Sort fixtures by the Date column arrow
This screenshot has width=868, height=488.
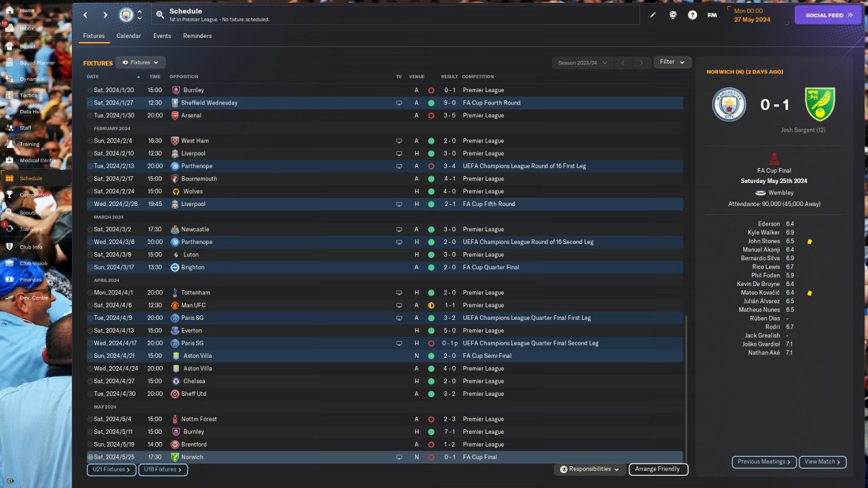pos(138,77)
